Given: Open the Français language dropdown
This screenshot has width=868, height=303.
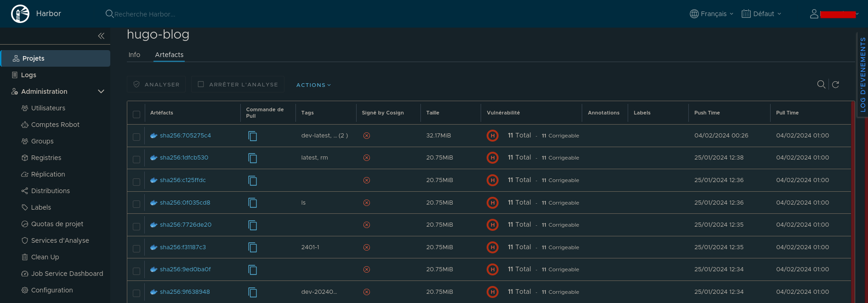Looking at the screenshot, I should (712, 14).
